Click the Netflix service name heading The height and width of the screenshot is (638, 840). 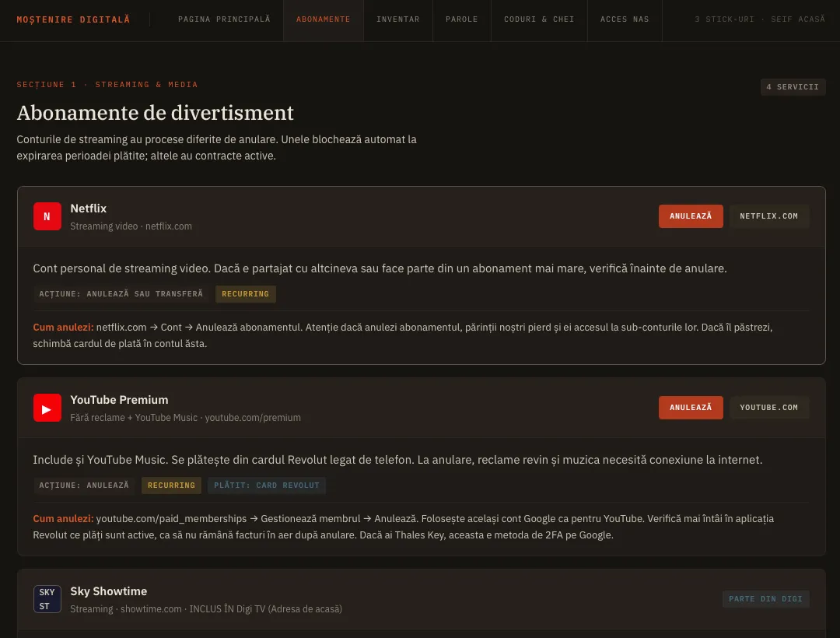(x=89, y=209)
